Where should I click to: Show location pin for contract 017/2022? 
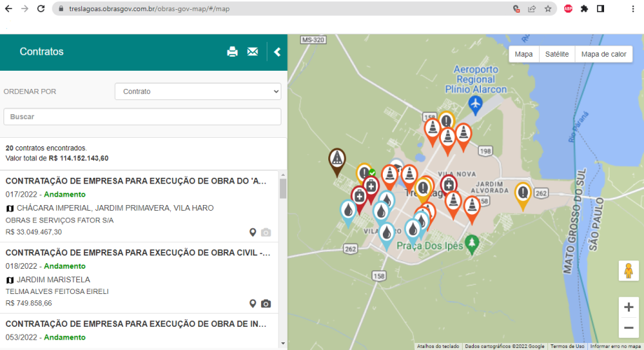(253, 232)
